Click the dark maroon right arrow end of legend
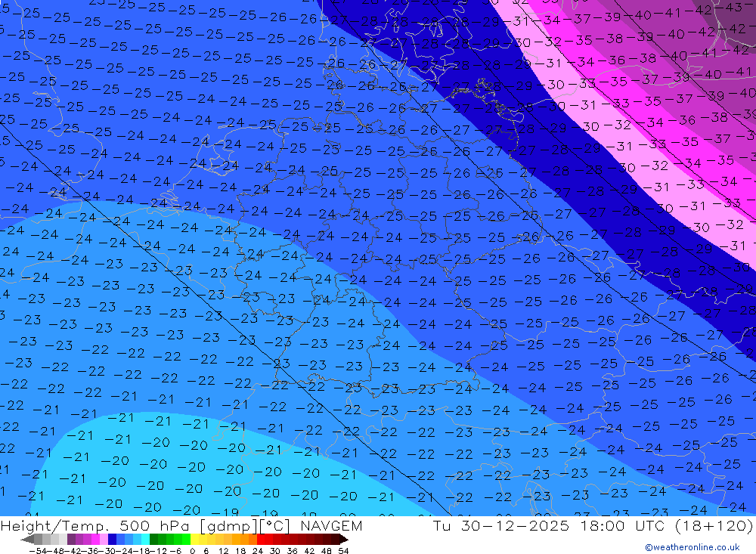756x554 pixels. coord(344,539)
